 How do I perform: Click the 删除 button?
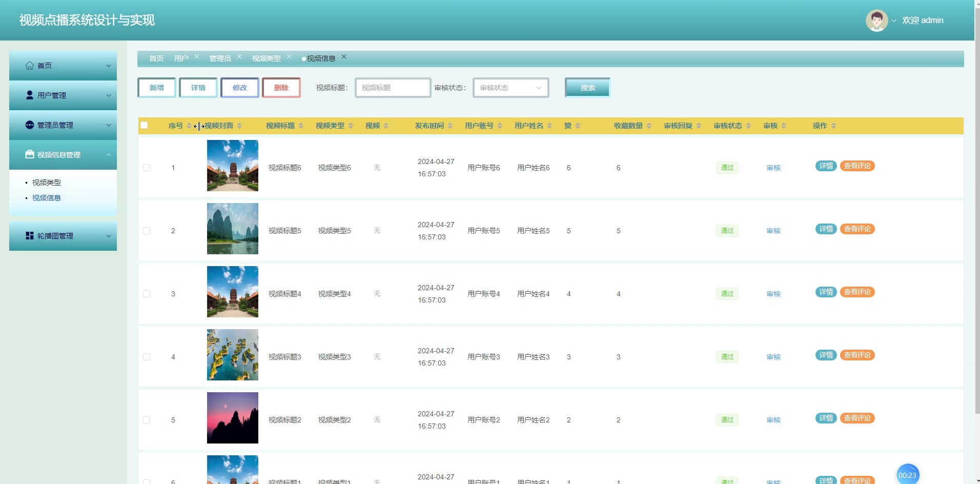[281, 88]
